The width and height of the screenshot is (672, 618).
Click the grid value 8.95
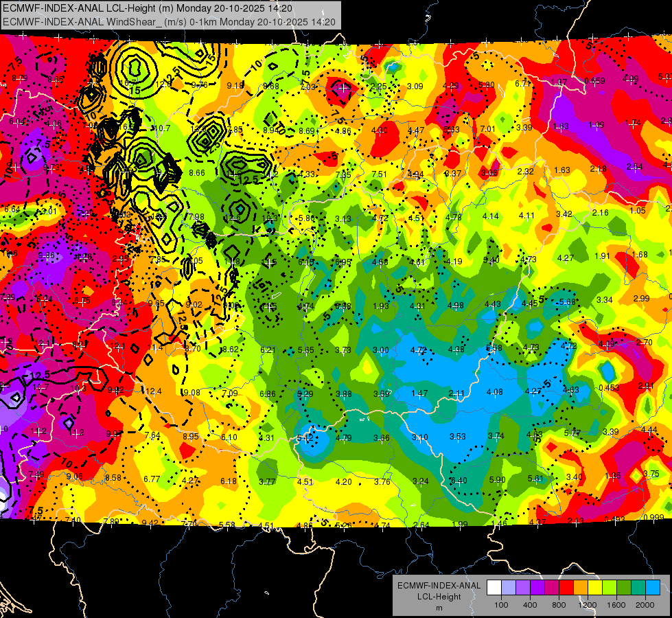[x=191, y=437]
